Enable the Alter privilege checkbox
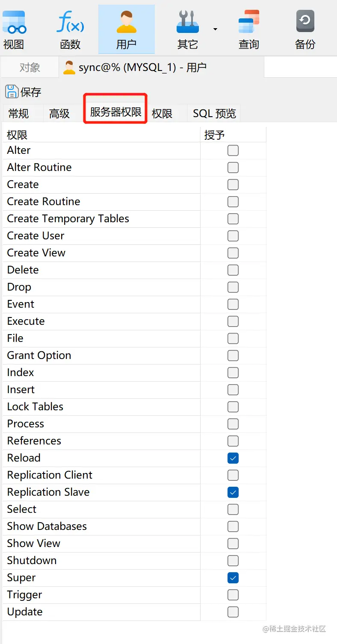This screenshot has height=644, width=337. (x=233, y=150)
